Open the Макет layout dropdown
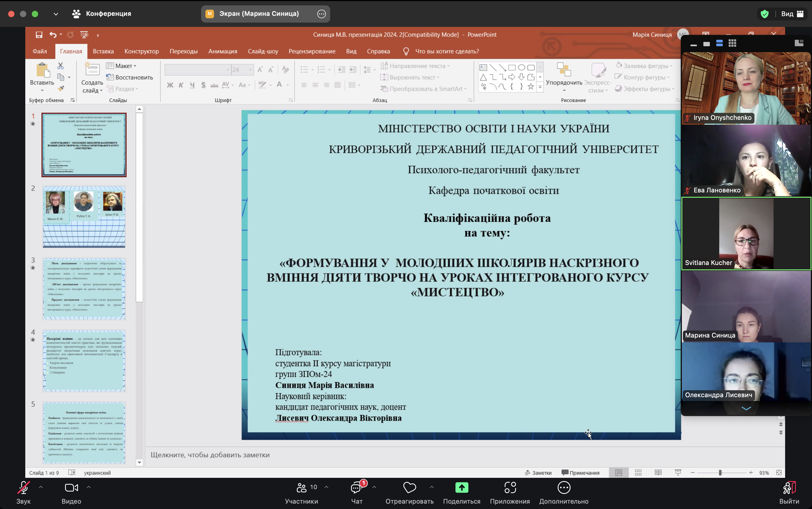The width and height of the screenshot is (812, 509). (122, 66)
